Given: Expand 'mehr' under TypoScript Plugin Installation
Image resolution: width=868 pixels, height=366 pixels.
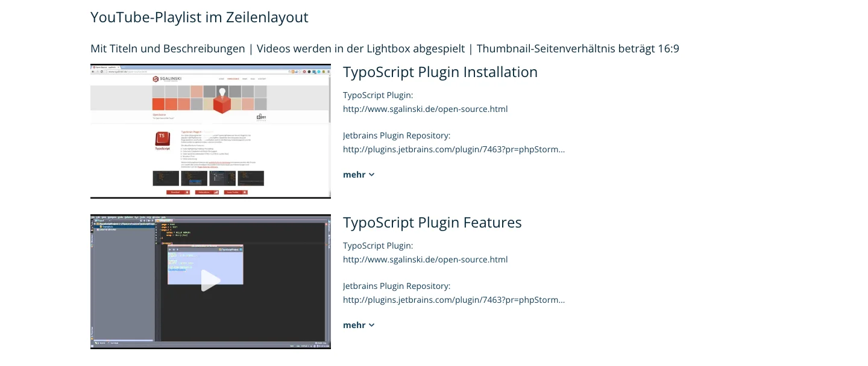Looking at the screenshot, I should tap(359, 175).
